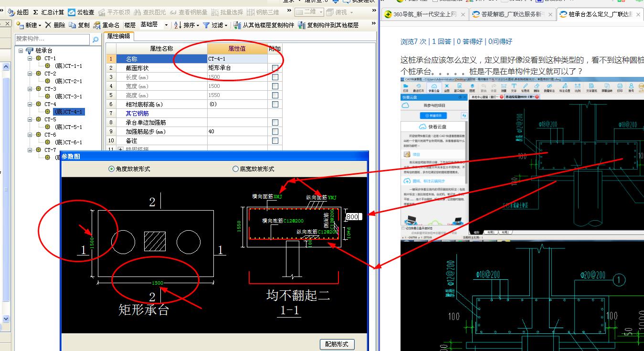Click the 配筋形式 button
Screen dimensions: 644x351
(x=337, y=344)
